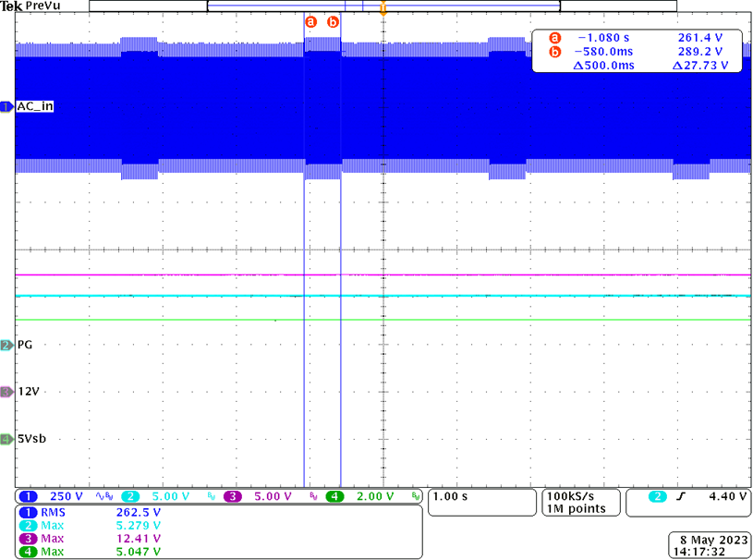Click the AC_in channel label
The width and height of the screenshot is (753, 560).
pos(35,106)
